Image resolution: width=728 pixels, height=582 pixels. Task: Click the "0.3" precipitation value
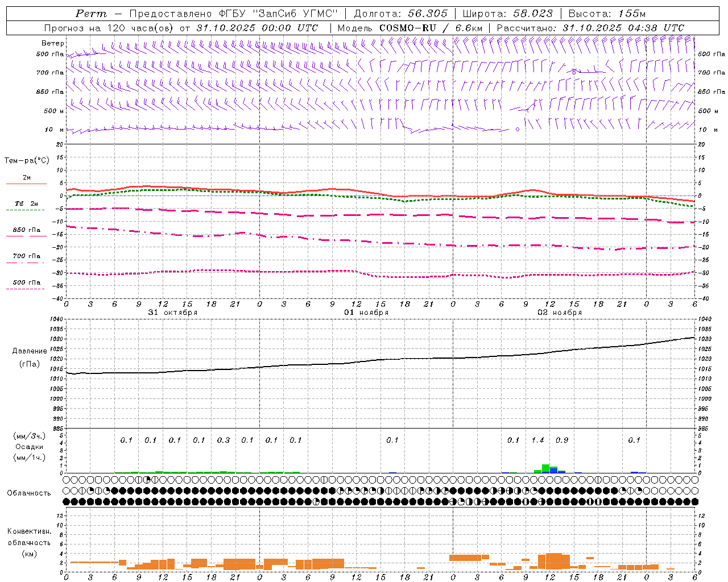[x=224, y=440]
